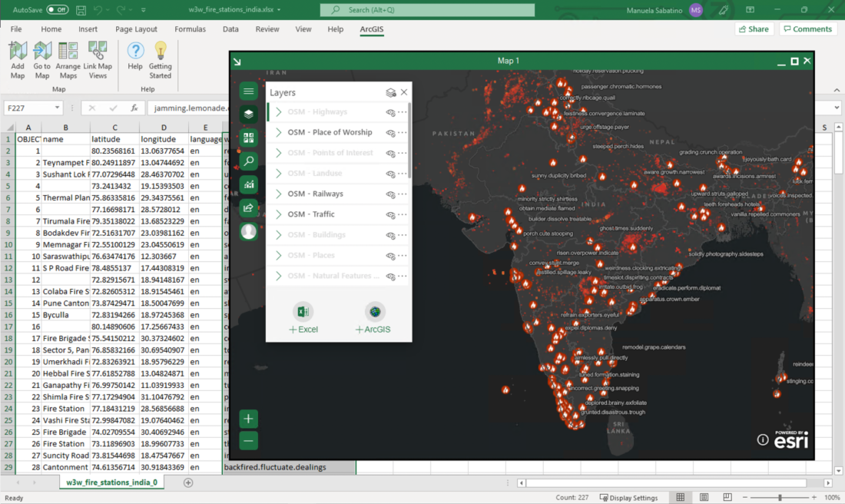Zoom in with the map plus button
The width and height of the screenshot is (845, 504).
248,419
